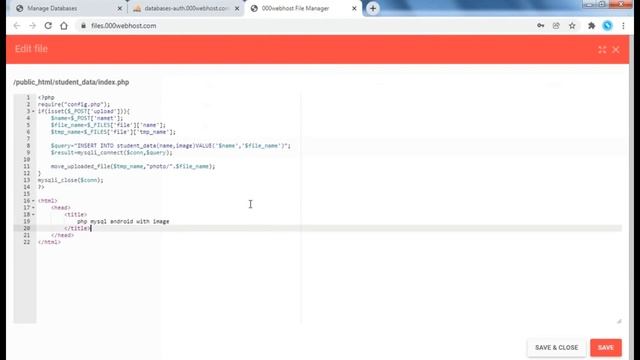
Task: Click the /public_html/student_data/index.php path
Action: [x=71, y=82]
